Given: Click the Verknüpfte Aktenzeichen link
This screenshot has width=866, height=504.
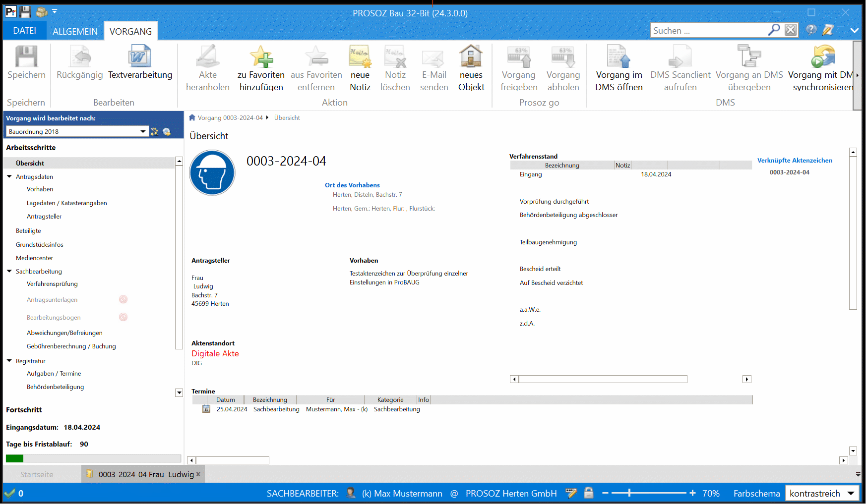Looking at the screenshot, I should (795, 160).
